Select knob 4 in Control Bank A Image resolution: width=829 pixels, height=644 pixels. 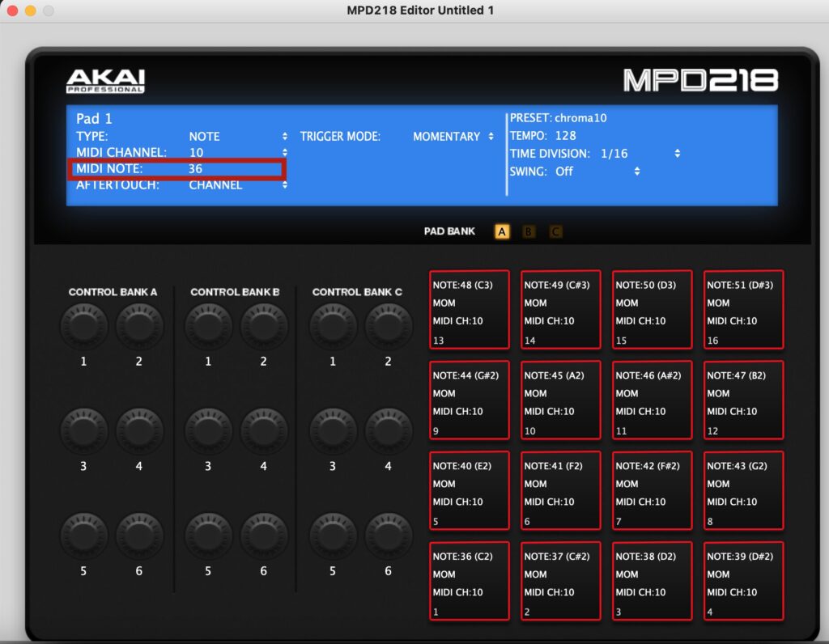click(139, 430)
